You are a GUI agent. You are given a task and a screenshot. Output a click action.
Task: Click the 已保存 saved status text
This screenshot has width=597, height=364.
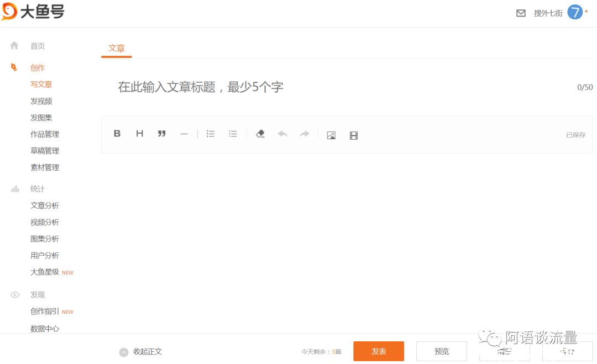point(575,135)
